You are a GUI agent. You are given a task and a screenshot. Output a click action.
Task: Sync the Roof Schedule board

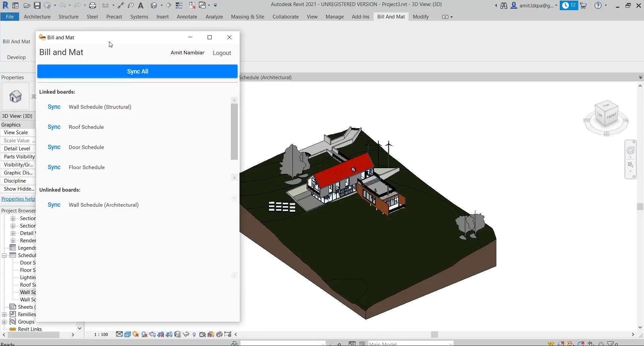(x=54, y=127)
